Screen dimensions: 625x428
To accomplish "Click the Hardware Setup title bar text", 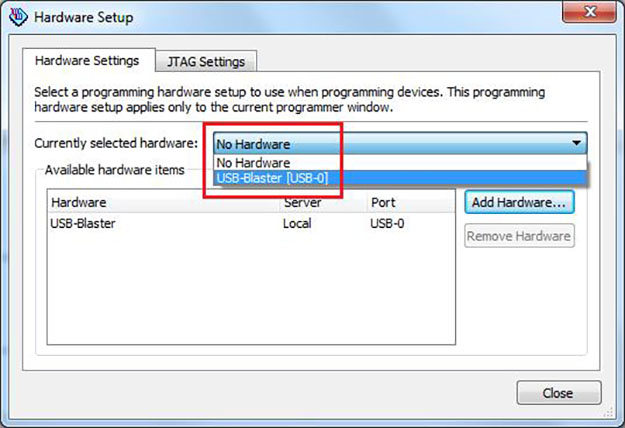I will click(x=83, y=18).
